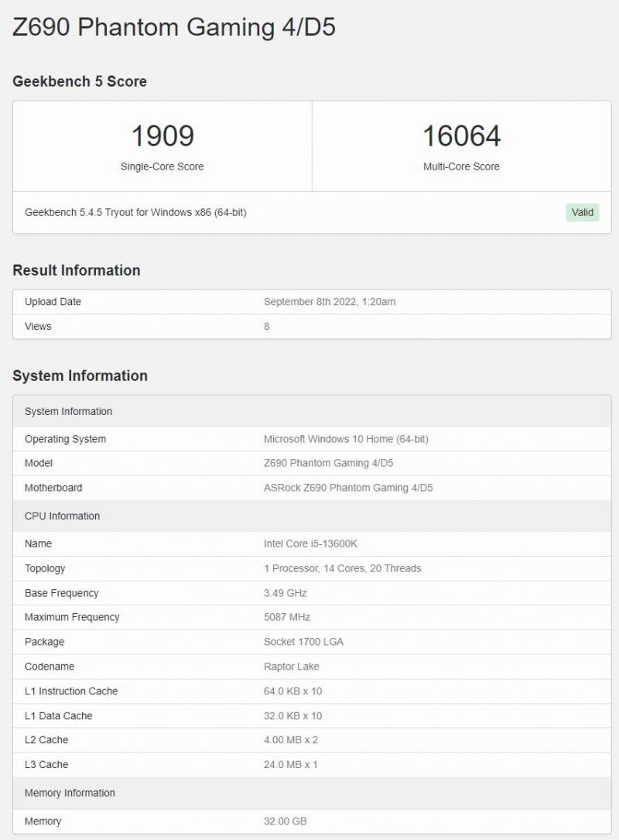Click the Raptor Lake codename value
The height and width of the screenshot is (840, 619).
(292, 667)
